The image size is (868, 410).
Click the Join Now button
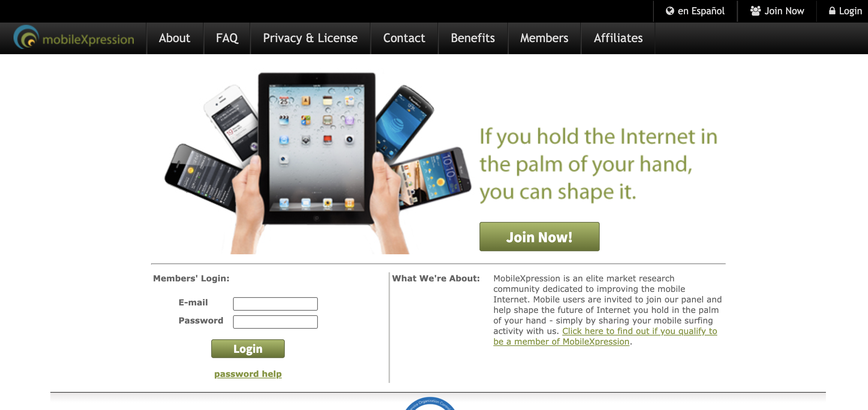(x=540, y=237)
